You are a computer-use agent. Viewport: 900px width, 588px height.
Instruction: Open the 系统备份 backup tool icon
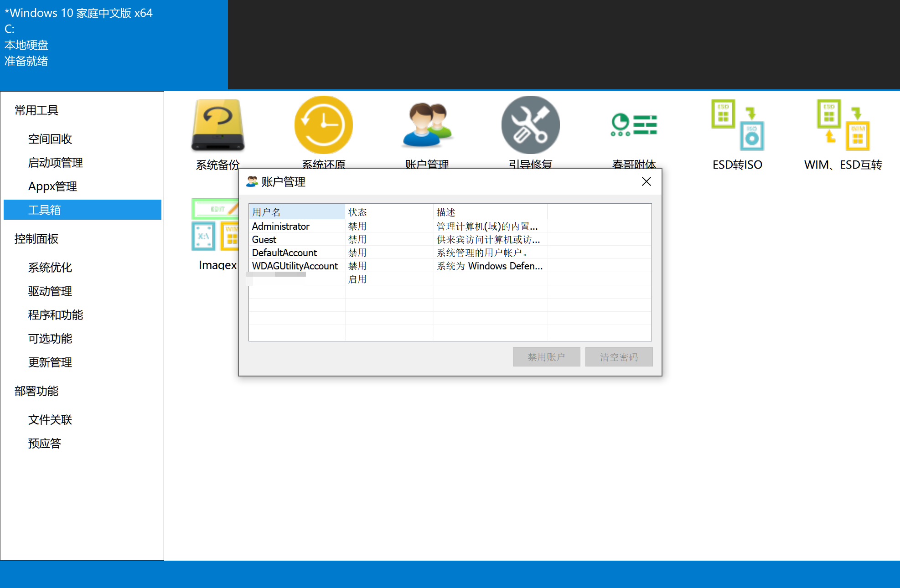click(x=218, y=125)
